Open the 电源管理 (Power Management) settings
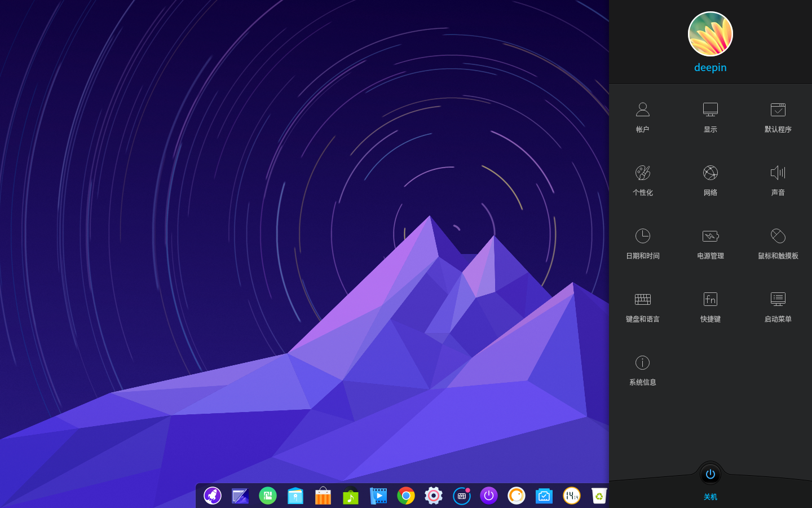This screenshot has height=508, width=812. coord(710,243)
